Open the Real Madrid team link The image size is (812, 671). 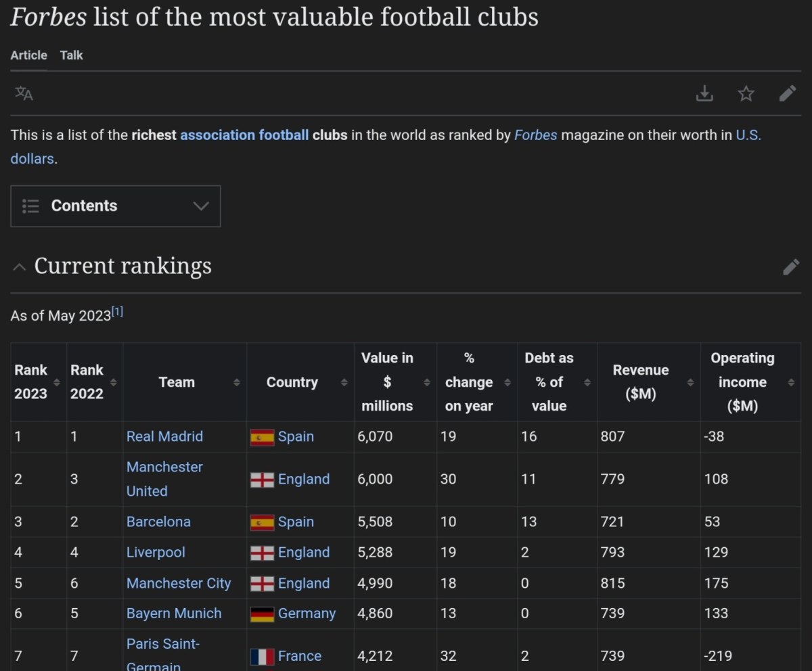(x=164, y=436)
